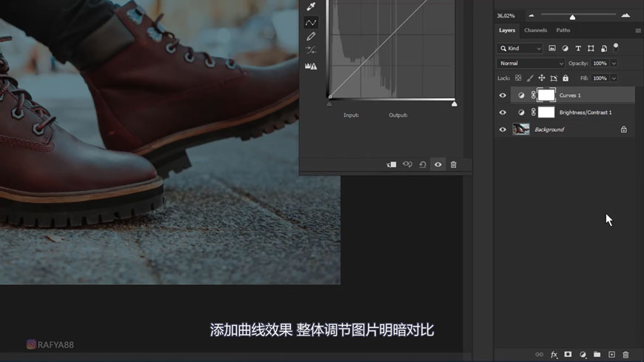The image size is (644, 362).
Task: Switch to the Channels tab
Action: [536, 30]
